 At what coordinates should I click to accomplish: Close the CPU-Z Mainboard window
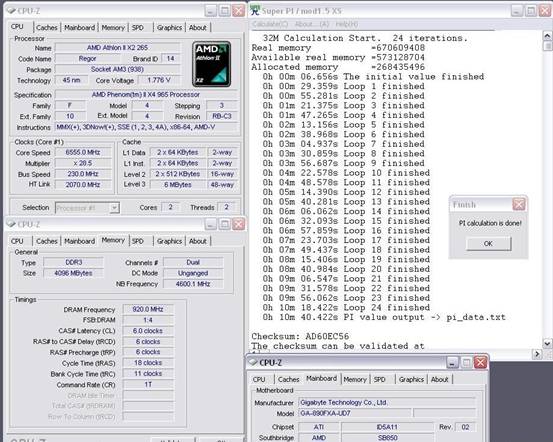click(x=480, y=362)
